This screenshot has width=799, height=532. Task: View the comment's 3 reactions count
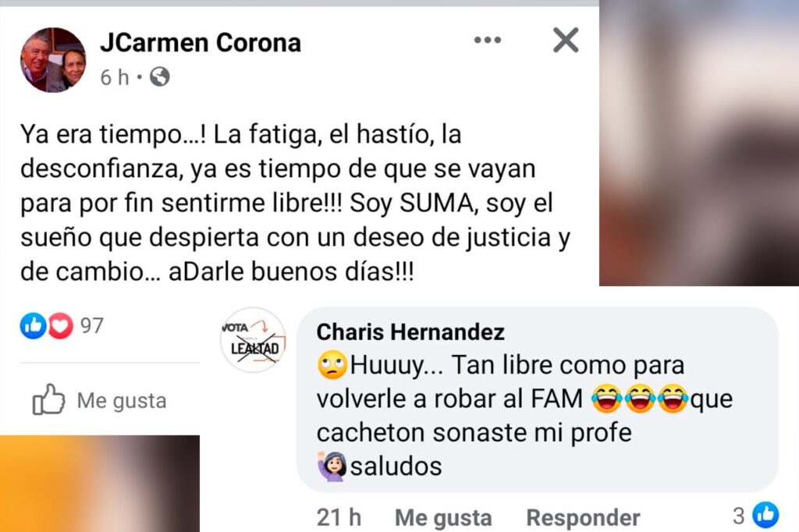pos(738,516)
